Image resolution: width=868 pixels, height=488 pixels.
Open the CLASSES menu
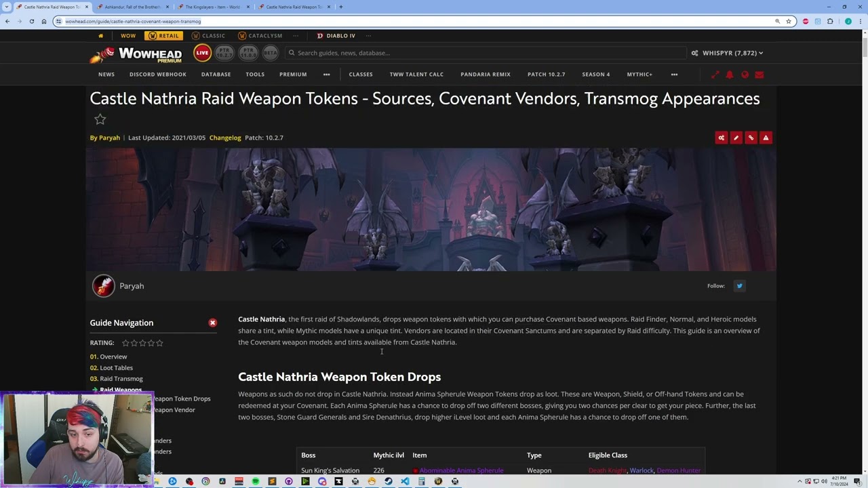point(361,75)
